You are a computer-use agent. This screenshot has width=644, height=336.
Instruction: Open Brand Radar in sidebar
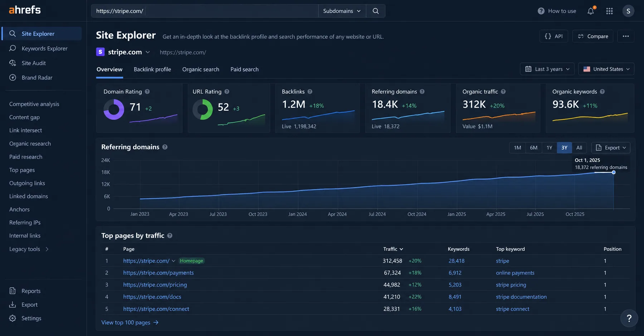tap(37, 77)
